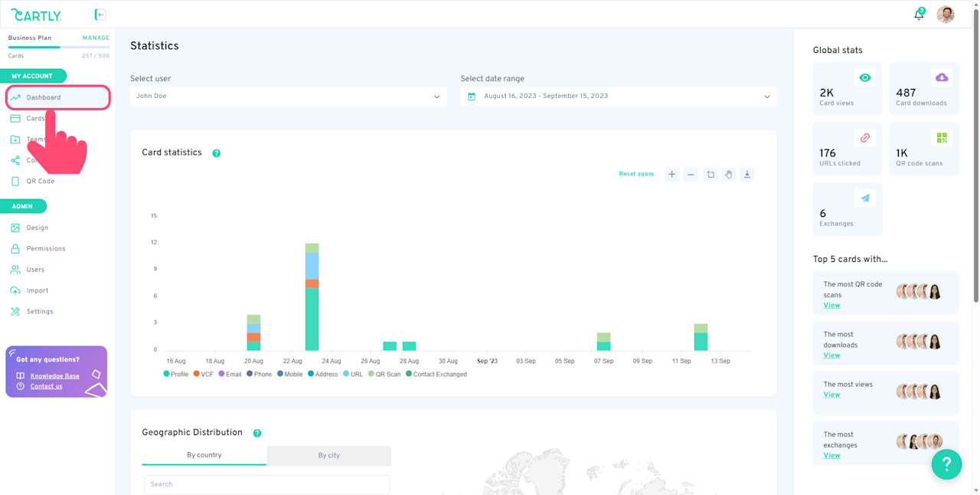Image resolution: width=980 pixels, height=495 pixels.
Task: Click the notification bell icon
Action: point(919,15)
